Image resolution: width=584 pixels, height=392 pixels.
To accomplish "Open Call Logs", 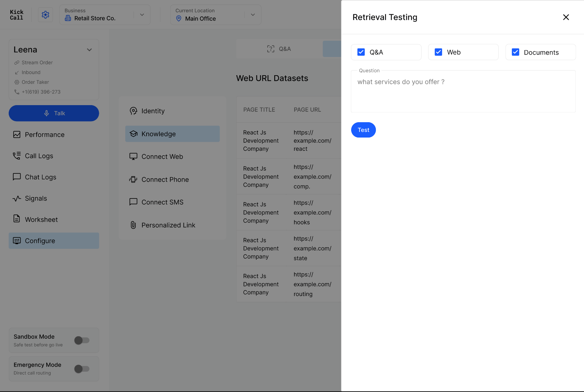I will tap(54, 156).
